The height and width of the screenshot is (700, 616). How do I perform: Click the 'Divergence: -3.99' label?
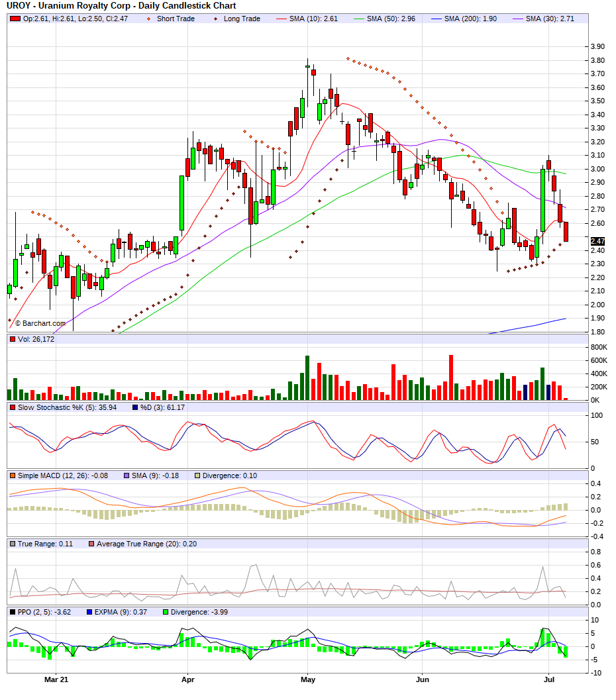(x=199, y=613)
